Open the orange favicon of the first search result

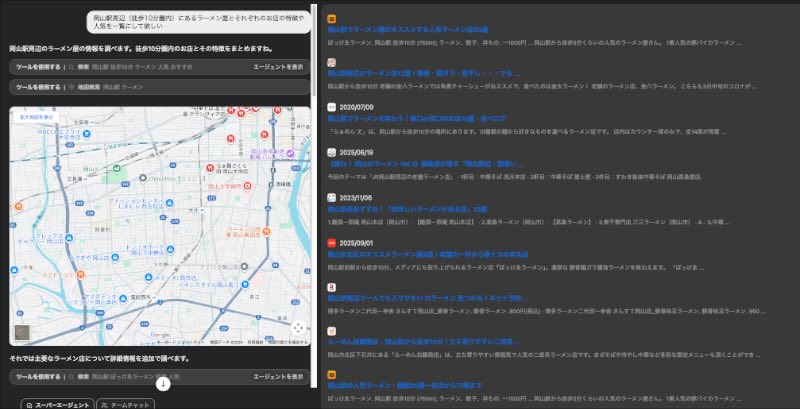click(332, 19)
